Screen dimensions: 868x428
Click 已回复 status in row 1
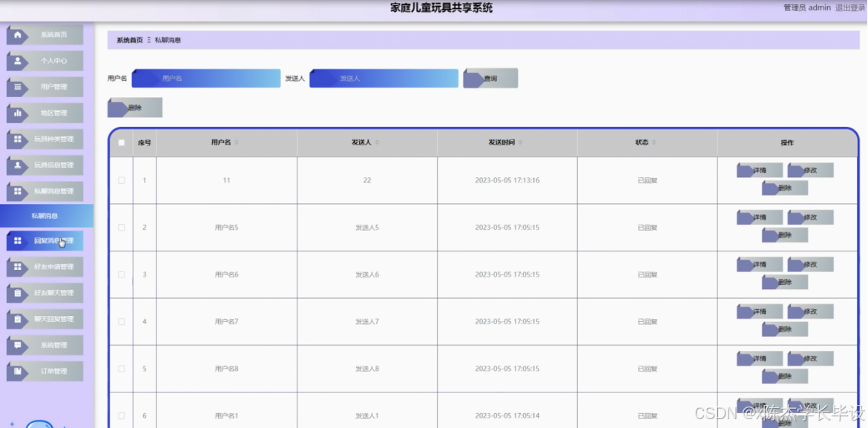[647, 180]
